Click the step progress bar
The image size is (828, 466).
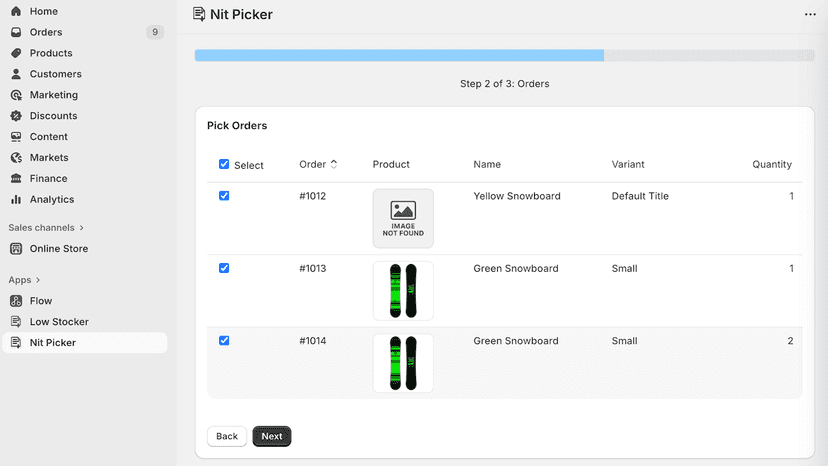tap(504, 55)
